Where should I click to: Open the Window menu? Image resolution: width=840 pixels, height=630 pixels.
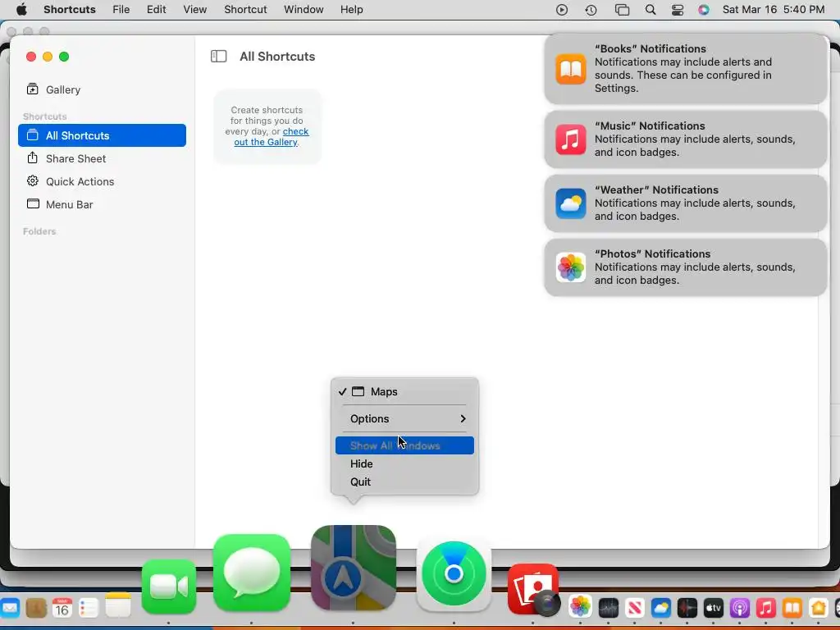point(304,10)
